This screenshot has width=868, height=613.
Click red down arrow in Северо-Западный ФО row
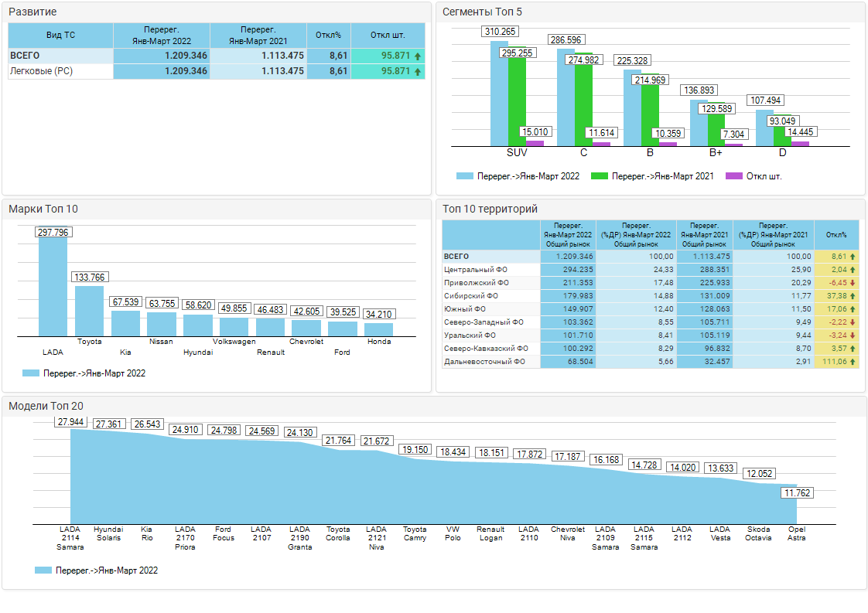(x=853, y=322)
